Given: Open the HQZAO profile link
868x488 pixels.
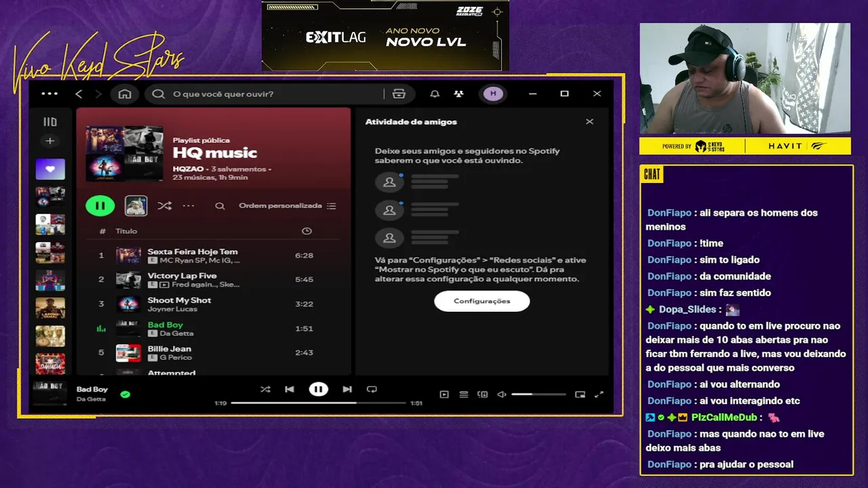Looking at the screenshot, I should 189,169.
